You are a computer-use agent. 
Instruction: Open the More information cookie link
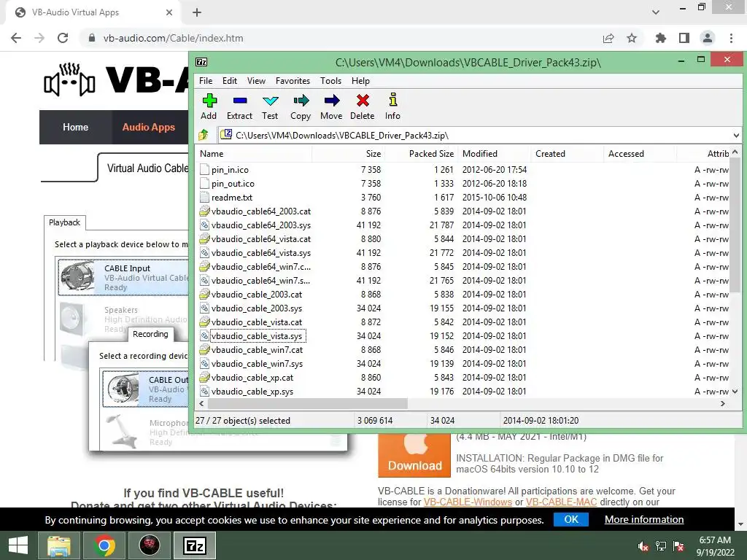click(644, 519)
